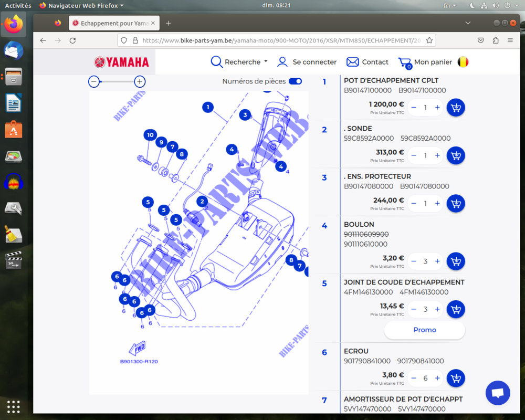The height and width of the screenshot is (420, 525).
Task: Click the Se connecter link
Action: click(307, 62)
